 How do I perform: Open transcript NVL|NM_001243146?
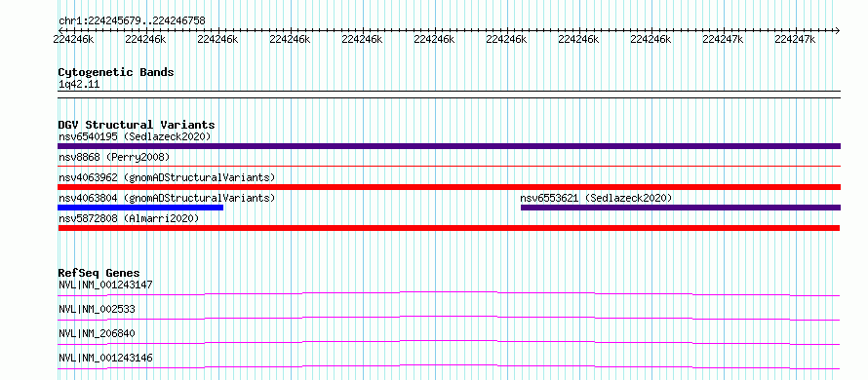(105, 358)
